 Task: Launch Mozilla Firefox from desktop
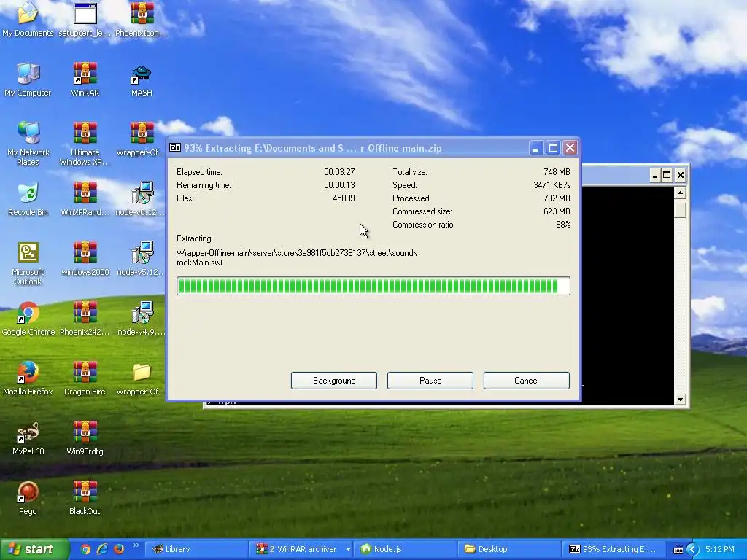tap(28, 378)
